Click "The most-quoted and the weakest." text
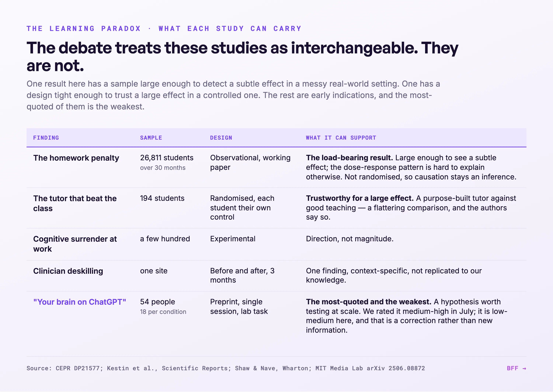Viewport: 553px width, 392px height. click(x=368, y=302)
